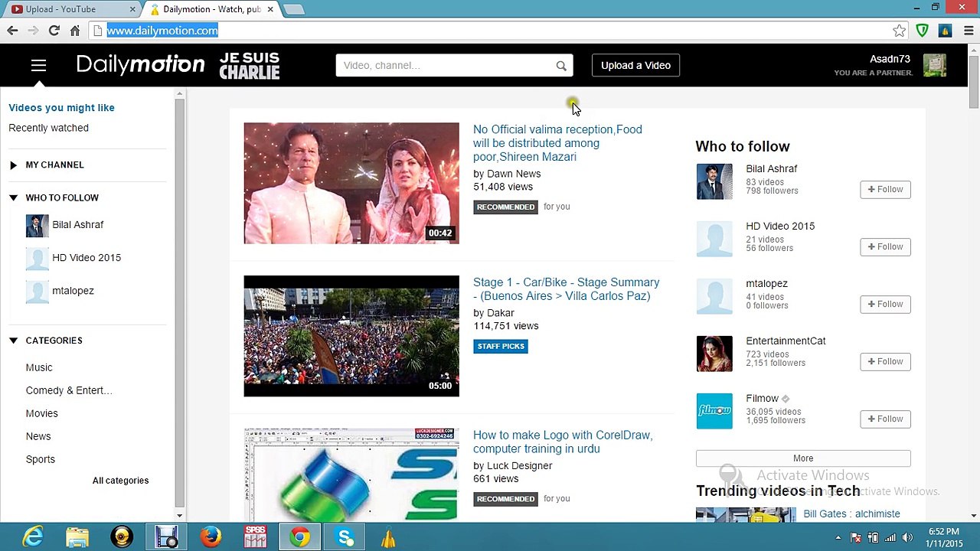The image size is (980, 551).
Task: Click the green shield extension icon
Action: click(x=923, y=31)
